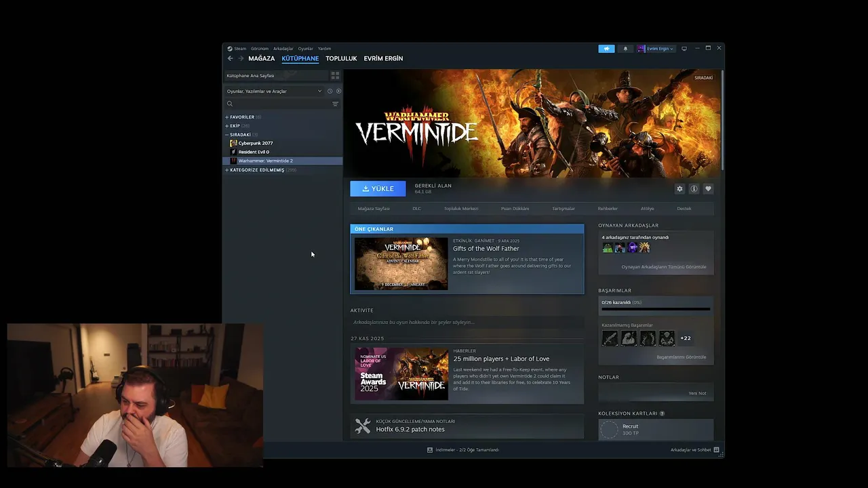Click Resident Evil 0 game icon
The width and height of the screenshot is (868, 488).
(x=233, y=152)
